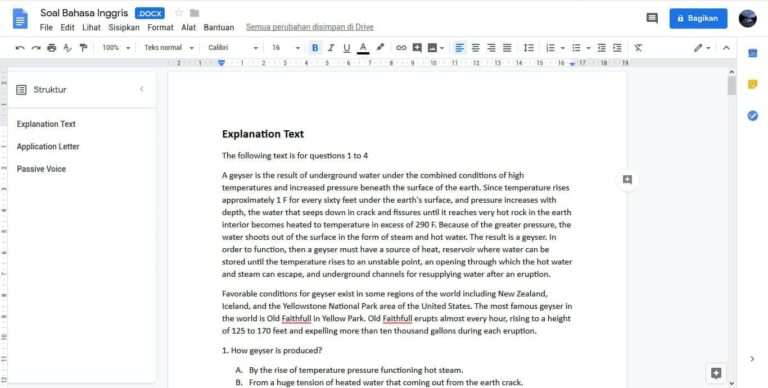Open the 100% zoom dropdown
Image resolution: width=768 pixels, height=388 pixels.
(116, 48)
